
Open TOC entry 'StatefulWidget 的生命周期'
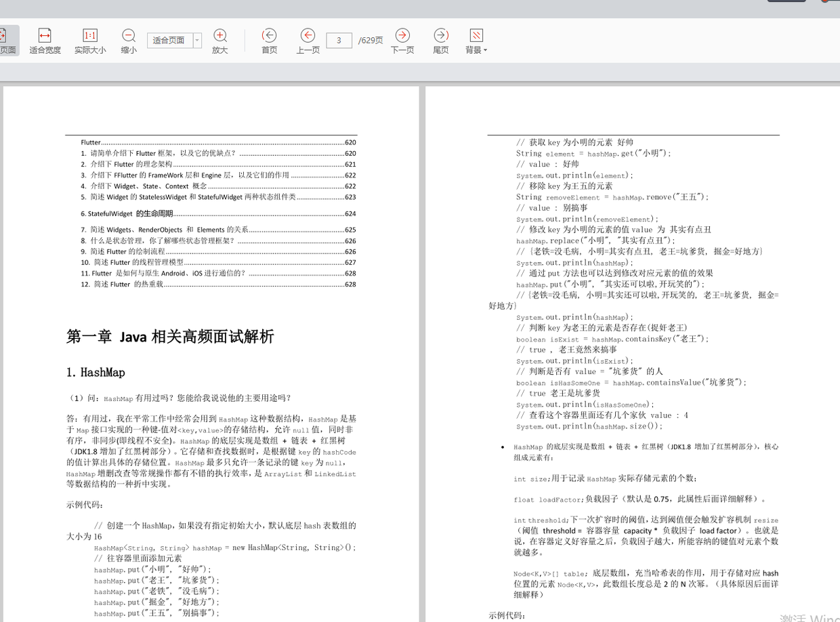[218, 213]
